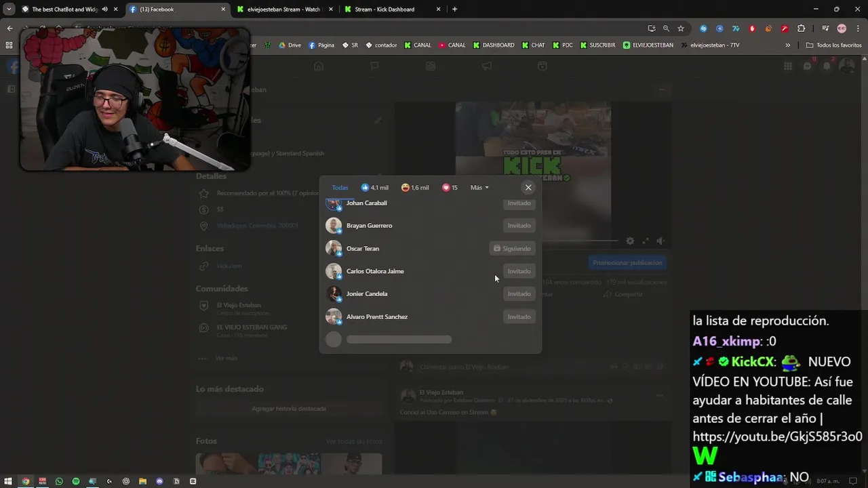Viewport: 868px width, 488px height.
Task: Open Discord from the taskbar
Action: coord(159,481)
